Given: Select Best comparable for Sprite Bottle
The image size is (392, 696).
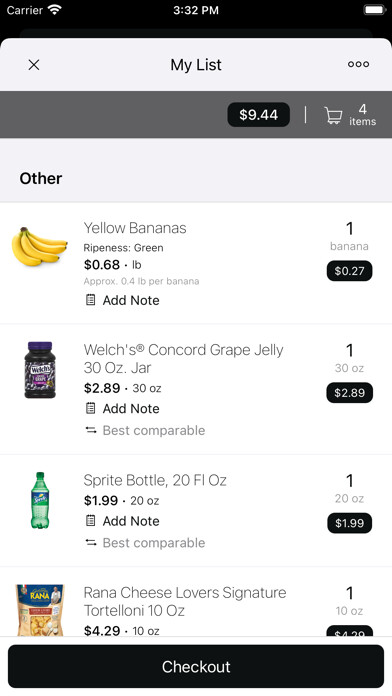Looking at the screenshot, I should click(154, 542).
